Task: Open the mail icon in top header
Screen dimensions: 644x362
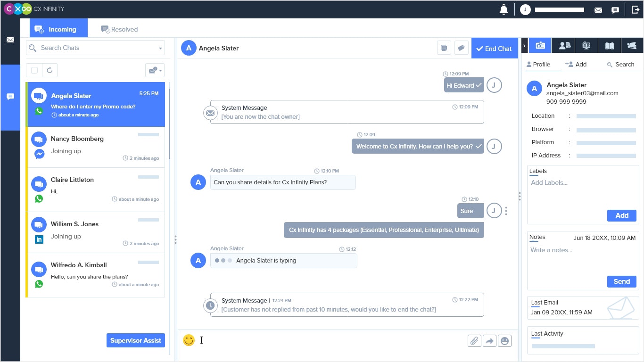Action: (598, 10)
